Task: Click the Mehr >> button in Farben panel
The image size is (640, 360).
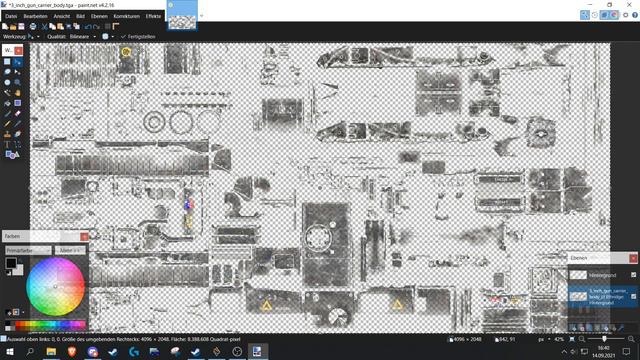Action: 70,250
